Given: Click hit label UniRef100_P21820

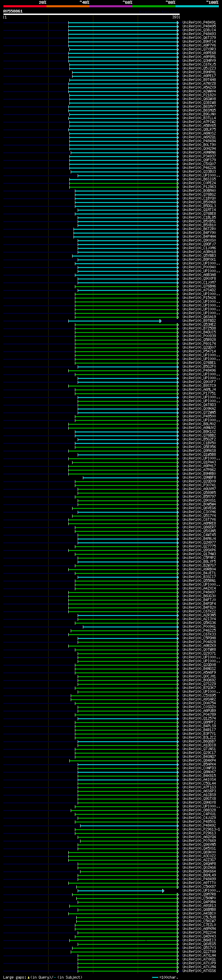Looking at the screenshot, I should click(199, 95).
